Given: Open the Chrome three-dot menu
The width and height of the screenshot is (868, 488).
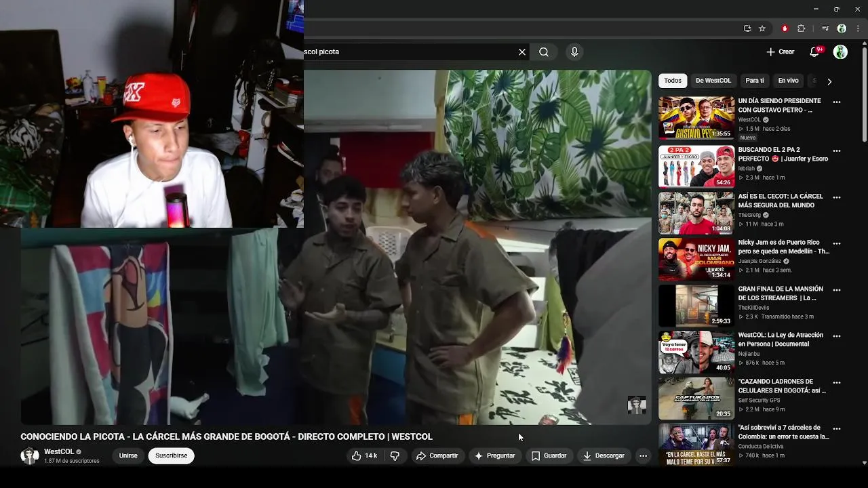Looking at the screenshot, I should [858, 28].
